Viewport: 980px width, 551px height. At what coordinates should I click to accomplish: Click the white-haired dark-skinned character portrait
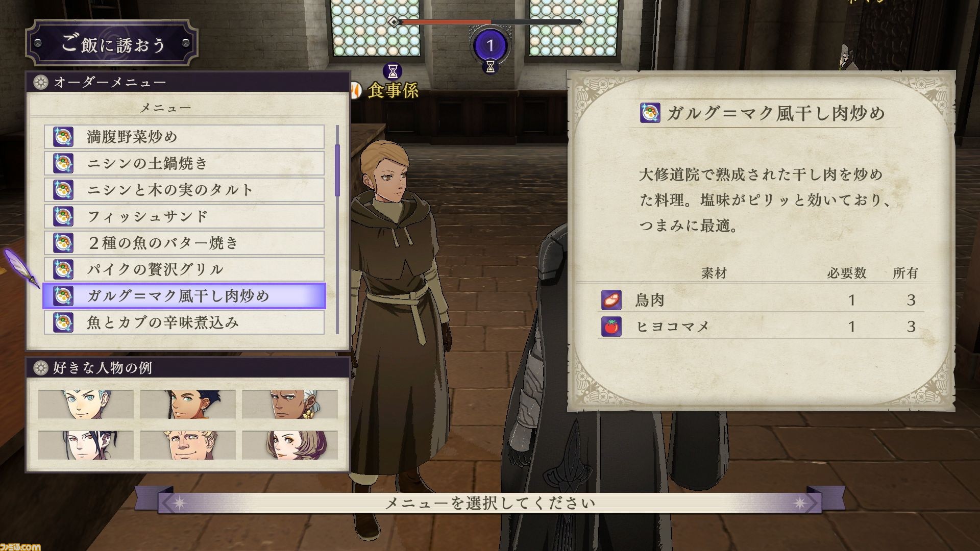(x=290, y=404)
